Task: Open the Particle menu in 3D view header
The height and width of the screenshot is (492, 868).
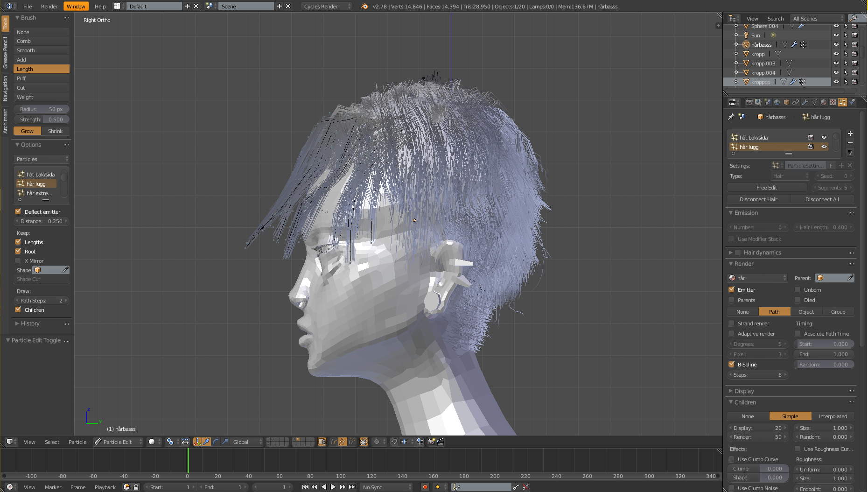Action: coord(77,442)
